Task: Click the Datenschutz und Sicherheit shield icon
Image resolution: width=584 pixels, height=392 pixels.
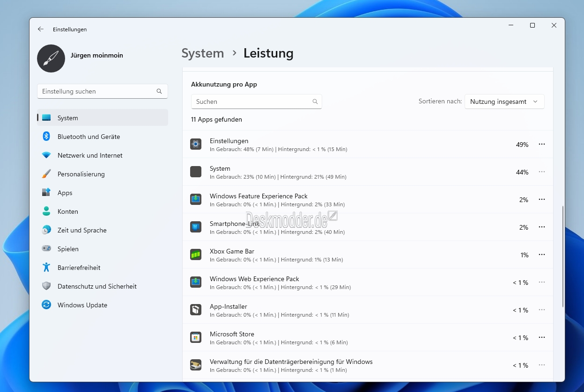Action: tap(46, 286)
